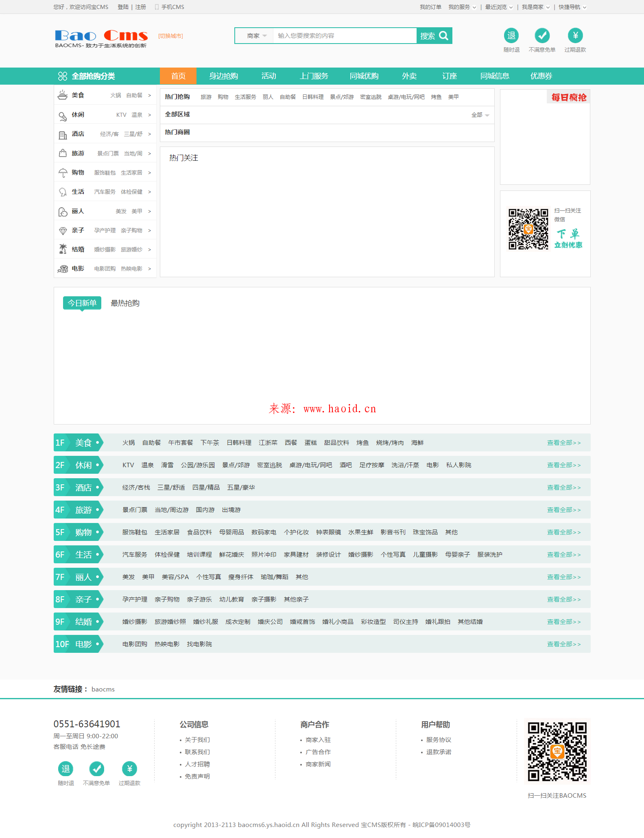Click the footer 过期退款 yen icon

130,769
